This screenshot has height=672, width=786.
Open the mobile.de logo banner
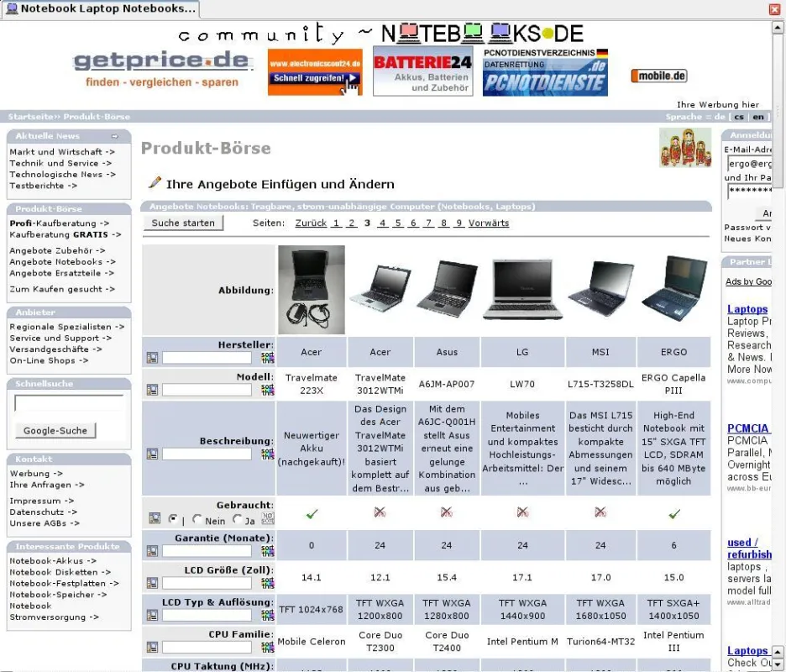[659, 76]
